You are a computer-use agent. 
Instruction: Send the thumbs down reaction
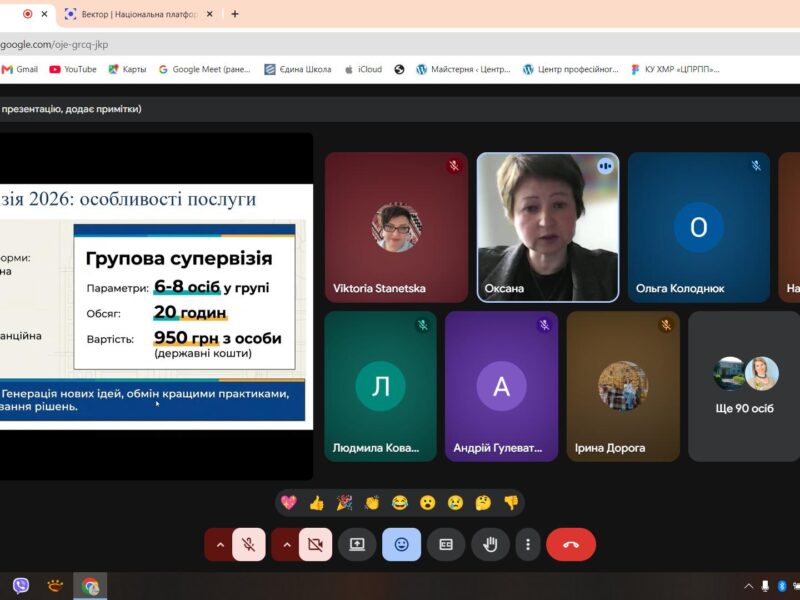511,503
